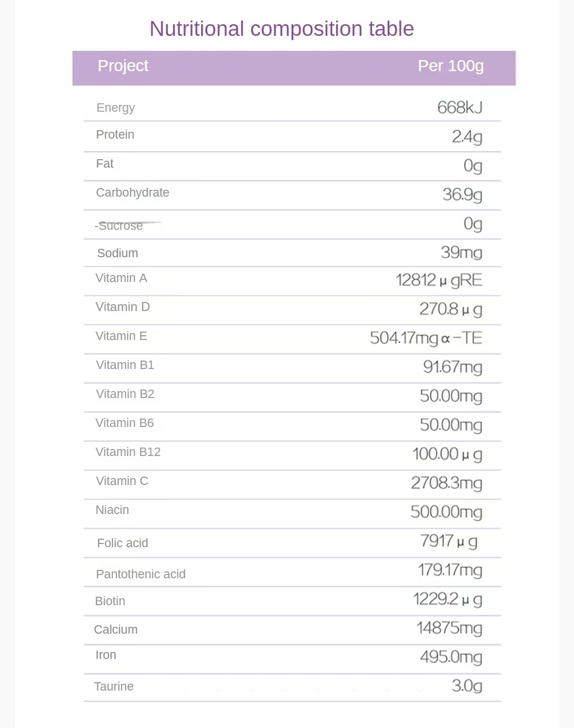Click the 36.9g carbohydrate value
This screenshot has width=574, height=728.
[x=462, y=195]
